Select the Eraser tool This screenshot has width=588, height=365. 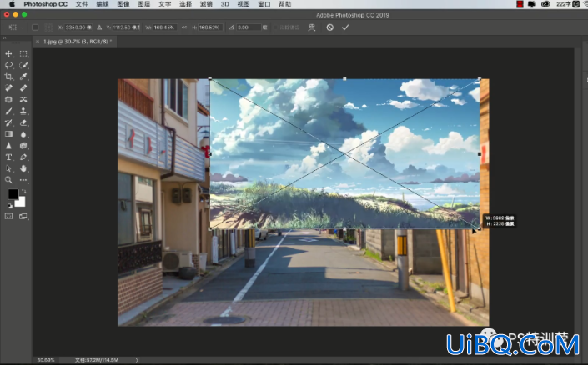pyautogui.click(x=23, y=122)
